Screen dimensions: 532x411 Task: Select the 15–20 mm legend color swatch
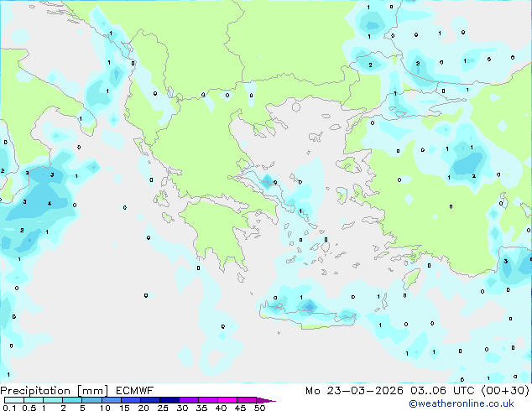click(x=130, y=400)
